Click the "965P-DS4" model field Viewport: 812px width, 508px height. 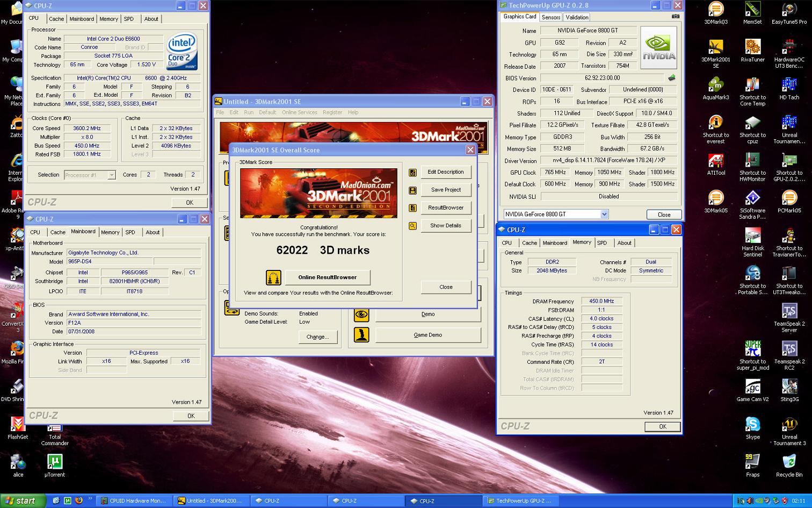(109, 262)
